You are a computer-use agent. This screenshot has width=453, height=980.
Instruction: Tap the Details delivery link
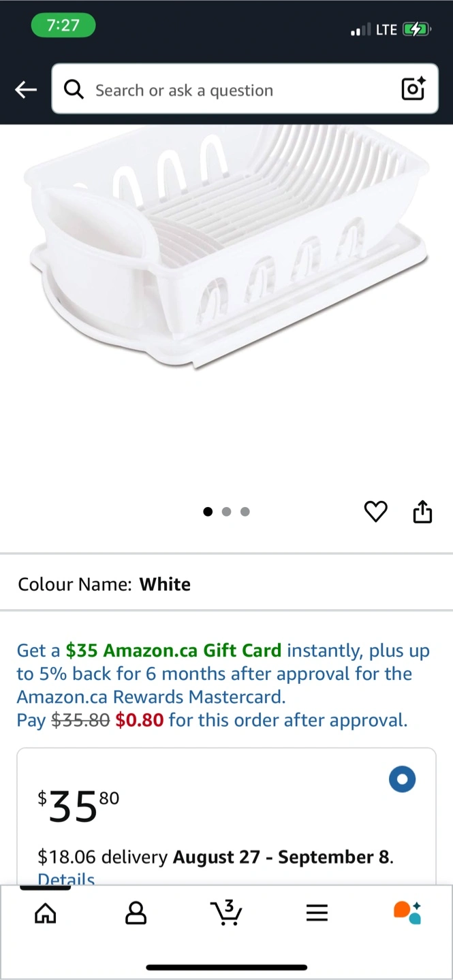pos(66,878)
